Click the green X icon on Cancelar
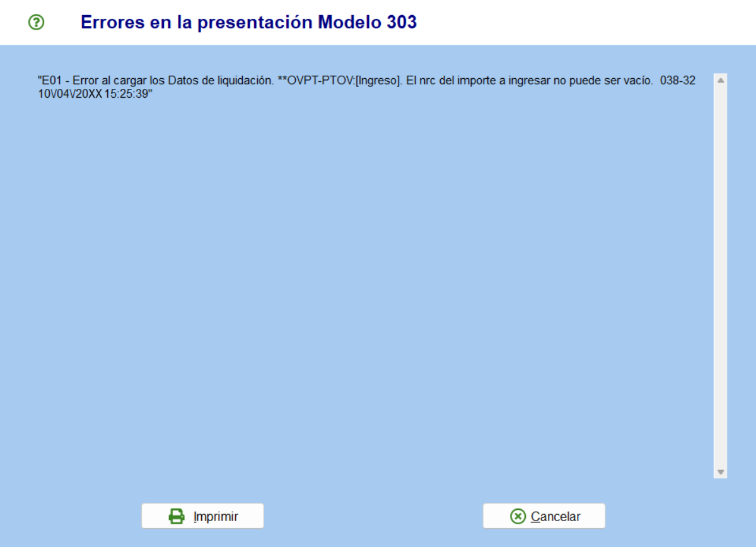Screen dimensions: 756x547 (x=518, y=516)
